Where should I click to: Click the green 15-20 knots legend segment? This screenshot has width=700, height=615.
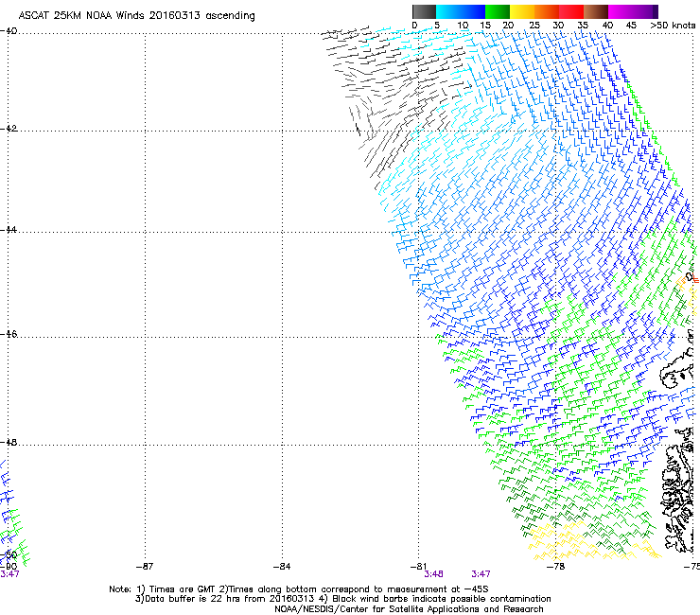tap(498, 11)
